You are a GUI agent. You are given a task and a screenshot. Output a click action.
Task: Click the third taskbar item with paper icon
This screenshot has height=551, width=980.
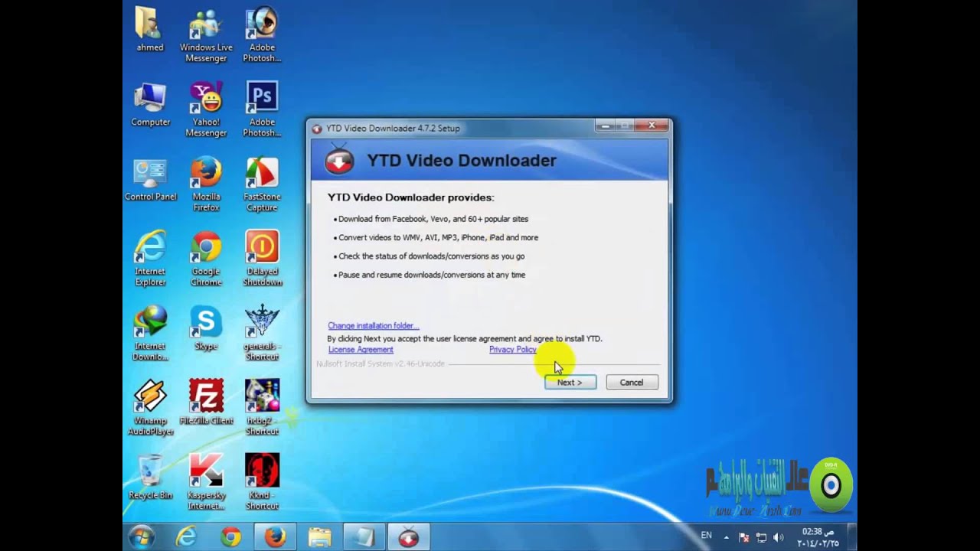pos(364,537)
